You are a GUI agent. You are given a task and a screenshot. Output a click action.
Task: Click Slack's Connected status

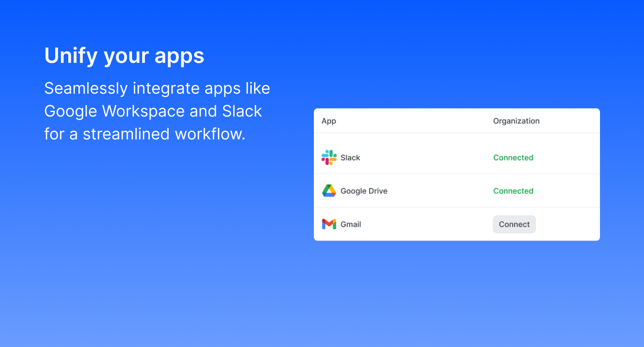coord(513,157)
